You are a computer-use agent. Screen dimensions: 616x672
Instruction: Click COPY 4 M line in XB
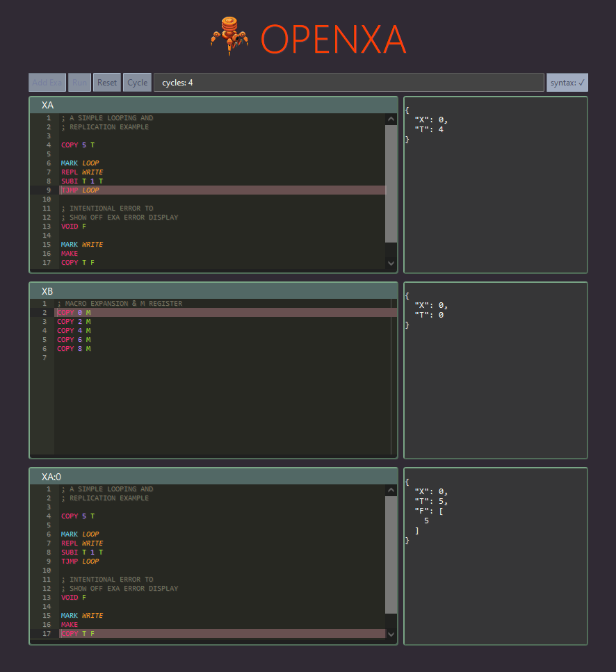74,330
